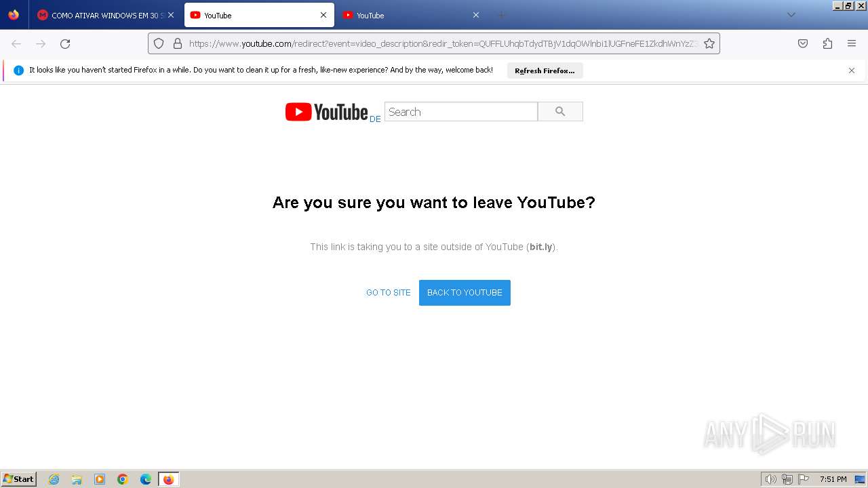Save page to Pocket

click(803, 43)
